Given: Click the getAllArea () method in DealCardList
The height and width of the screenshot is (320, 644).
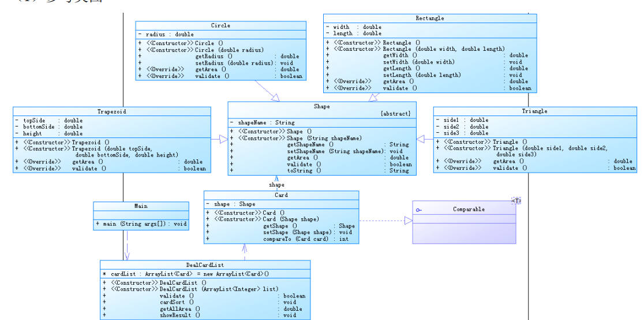Looking at the screenshot, I should coord(180,309).
